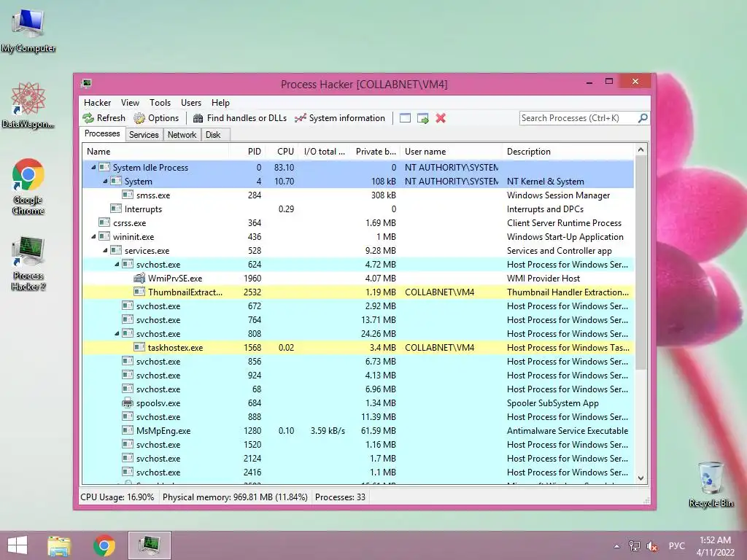The width and height of the screenshot is (747, 560).
Task: Click the network tray icon
Action: pyautogui.click(x=634, y=545)
